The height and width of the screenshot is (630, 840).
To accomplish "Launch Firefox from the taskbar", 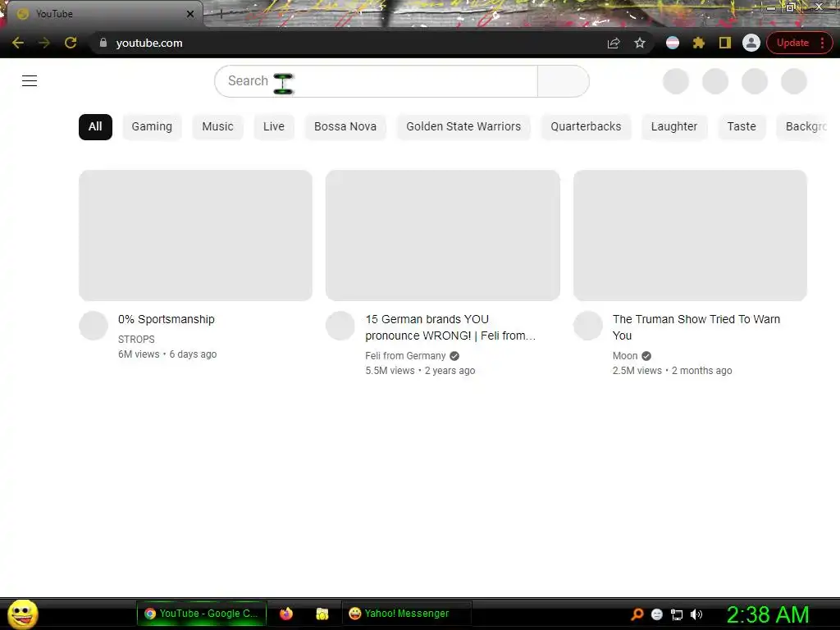I will 286,614.
